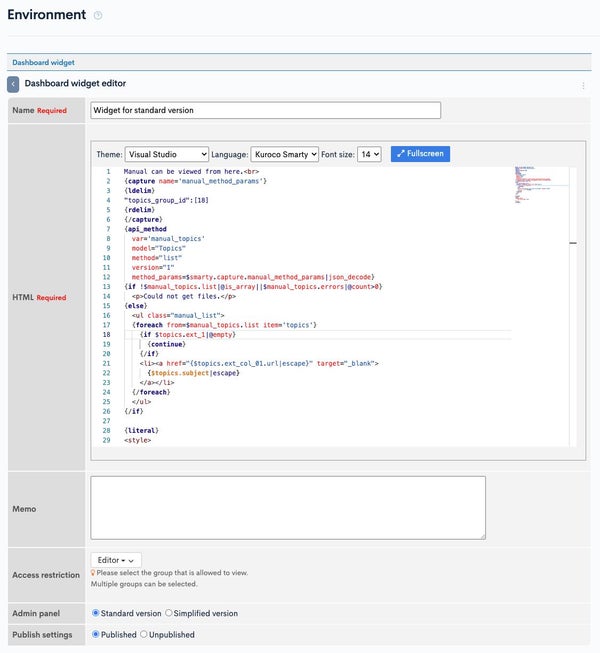The height and width of the screenshot is (653, 600).
Task: Click code line 'var='manual_topics''
Action: coord(168,239)
